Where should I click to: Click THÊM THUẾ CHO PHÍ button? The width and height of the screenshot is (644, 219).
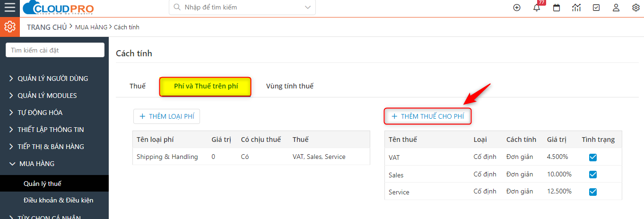427,116
